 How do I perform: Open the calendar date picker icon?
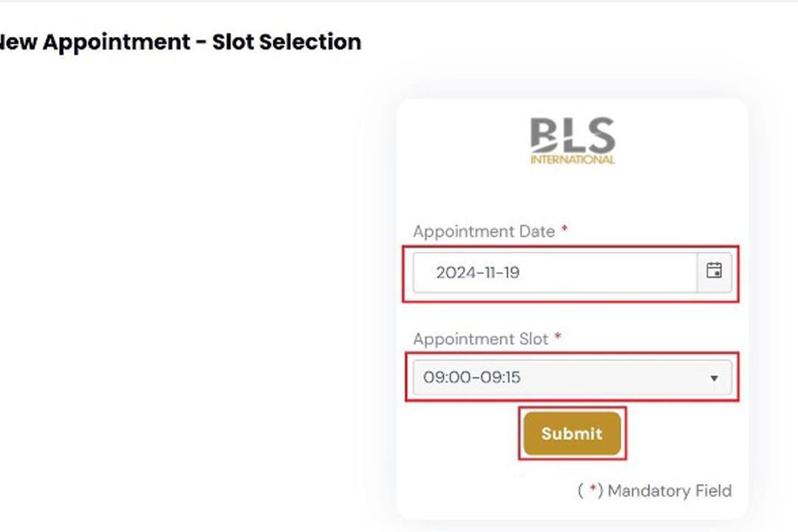(714, 273)
